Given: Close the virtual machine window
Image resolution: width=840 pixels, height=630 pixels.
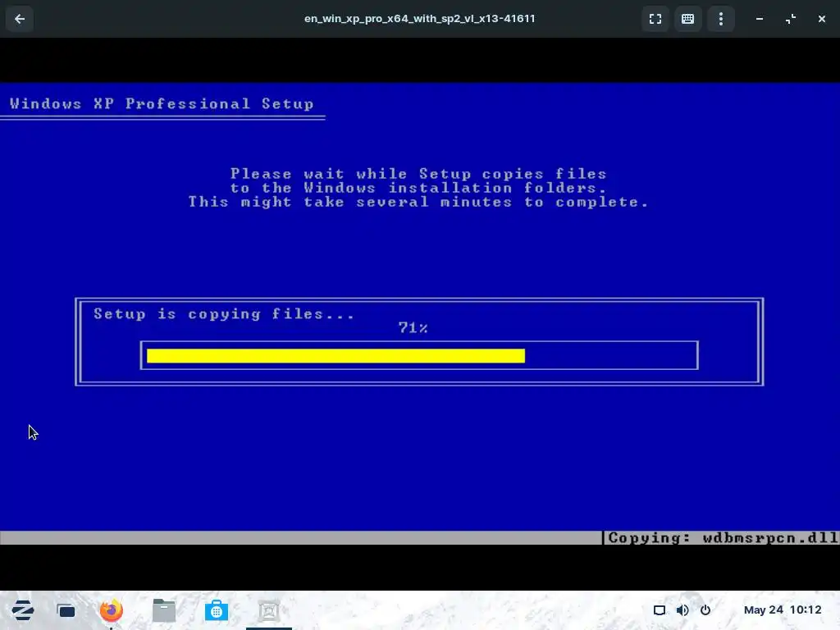Looking at the screenshot, I should (822, 19).
